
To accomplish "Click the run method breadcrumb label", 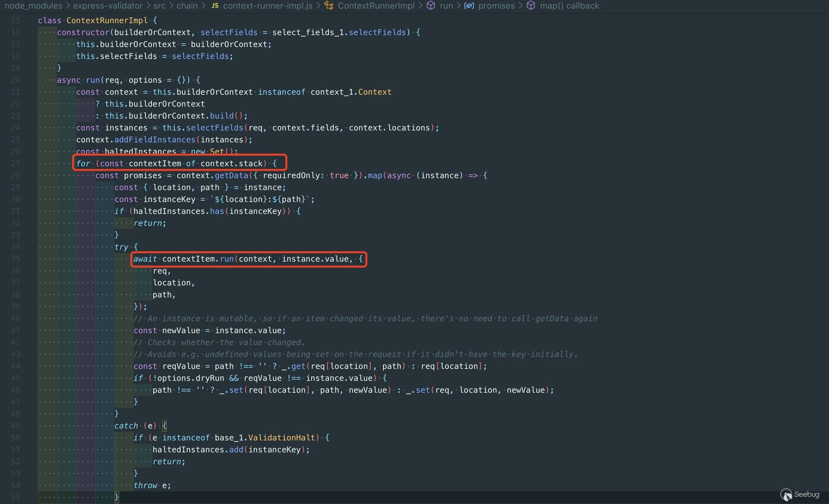I will click(446, 6).
